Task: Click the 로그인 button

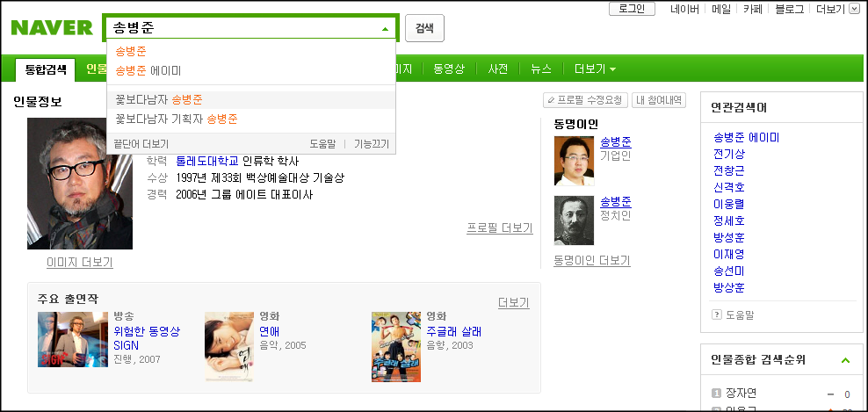Action: (x=632, y=9)
